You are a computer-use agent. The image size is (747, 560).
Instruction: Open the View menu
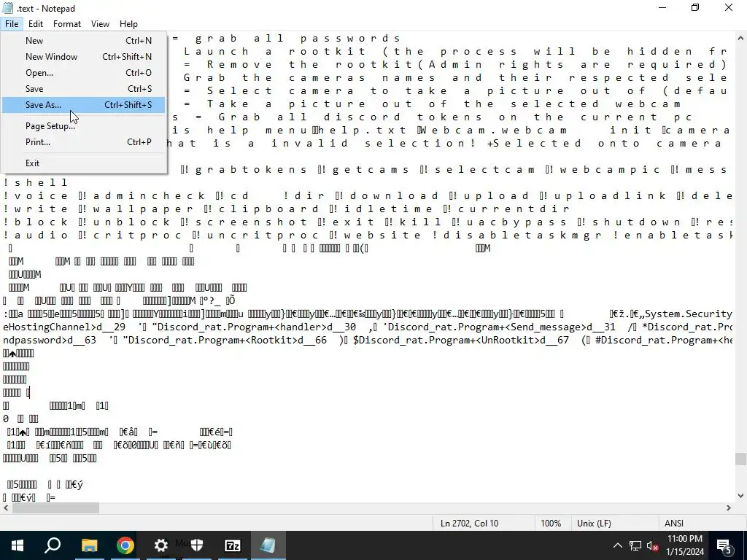[x=100, y=24]
